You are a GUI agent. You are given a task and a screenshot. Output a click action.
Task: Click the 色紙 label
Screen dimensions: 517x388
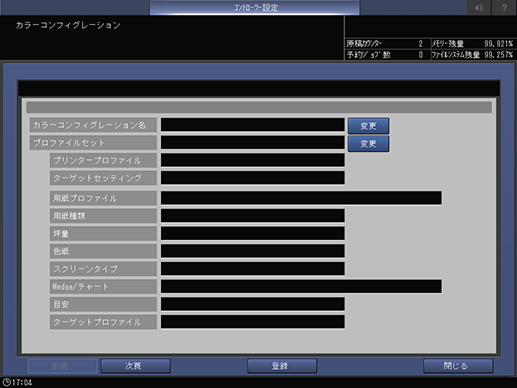tap(103, 251)
